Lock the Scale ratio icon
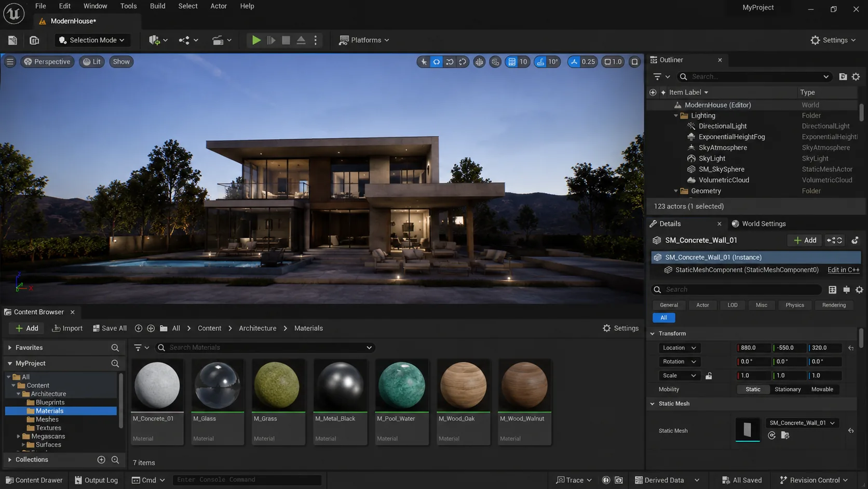Image resolution: width=868 pixels, height=489 pixels. 709,376
